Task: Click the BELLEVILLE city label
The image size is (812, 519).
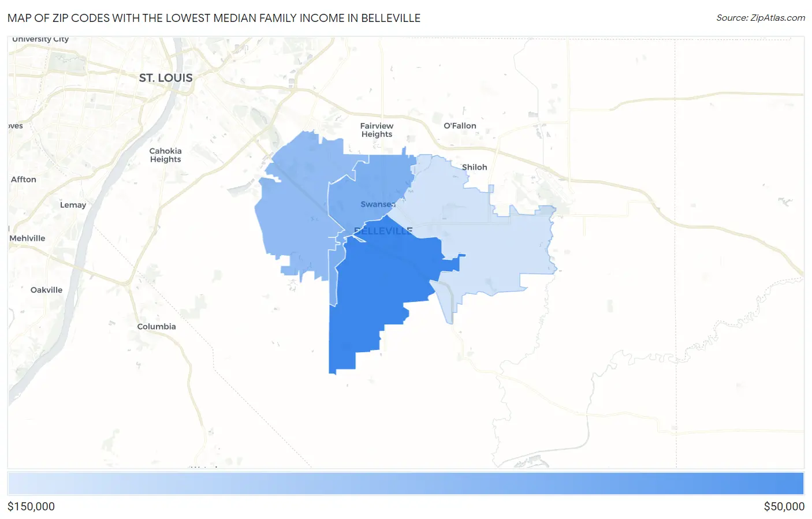Action: coord(383,231)
